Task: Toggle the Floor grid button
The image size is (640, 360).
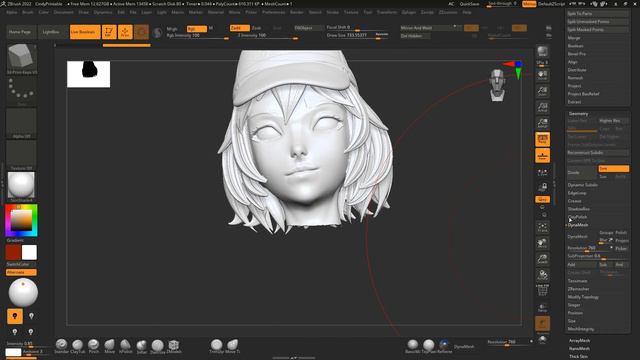Action: [542, 156]
